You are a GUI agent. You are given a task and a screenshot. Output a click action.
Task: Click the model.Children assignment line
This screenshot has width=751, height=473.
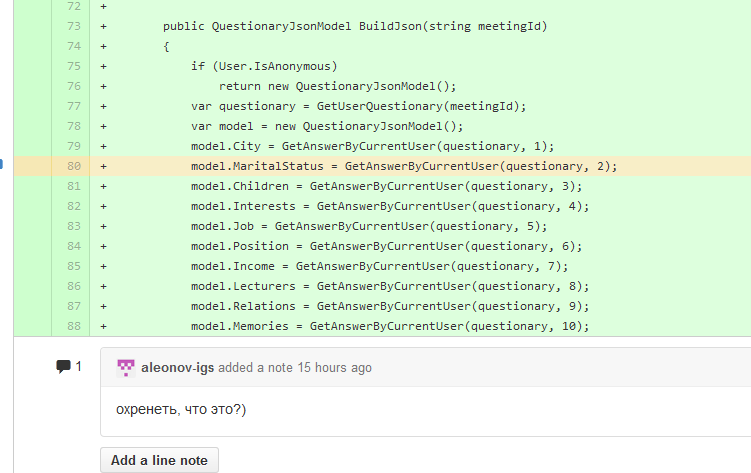coord(387,186)
